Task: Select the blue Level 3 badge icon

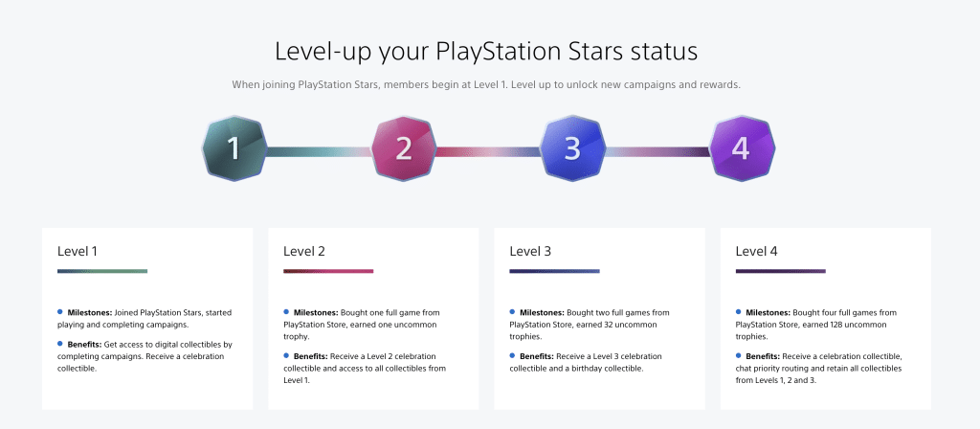Action: point(572,148)
